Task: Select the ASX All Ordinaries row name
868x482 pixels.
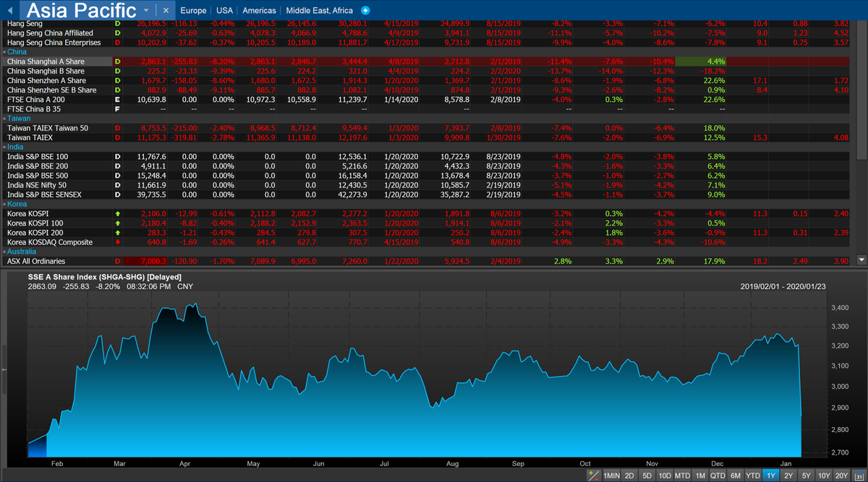Action: click(x=36, y=261)
